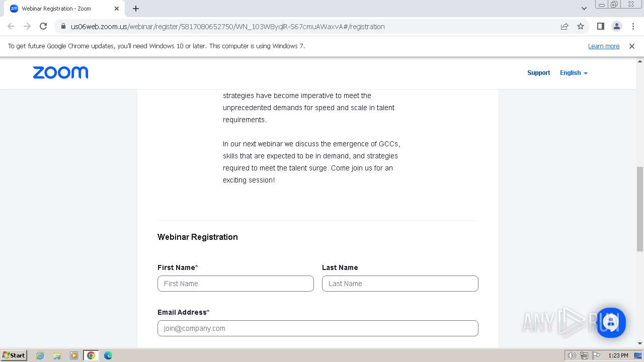
Task: Share this page using the share icon
Action: pos(565,26)
